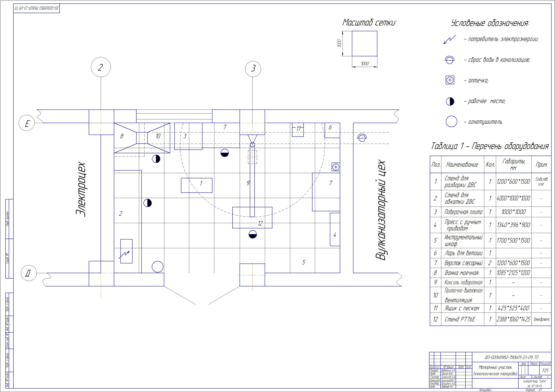This screenshot has width=555, height=392.
Task: Click first-aid kit symbol on room's right wall
Action: 336,167
